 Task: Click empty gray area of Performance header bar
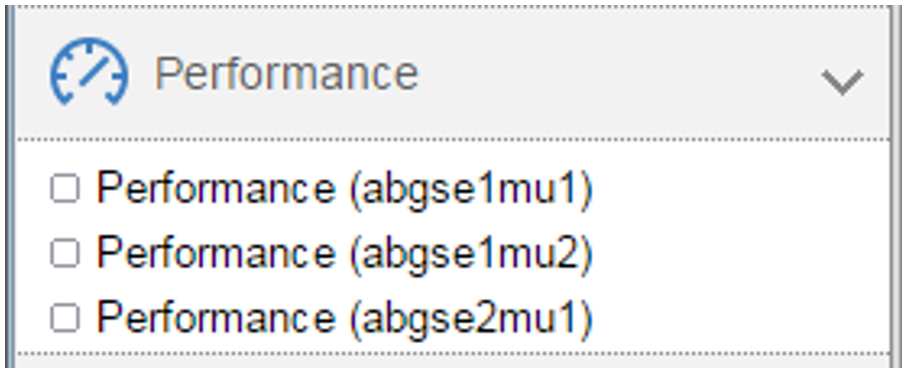[619, 73]
